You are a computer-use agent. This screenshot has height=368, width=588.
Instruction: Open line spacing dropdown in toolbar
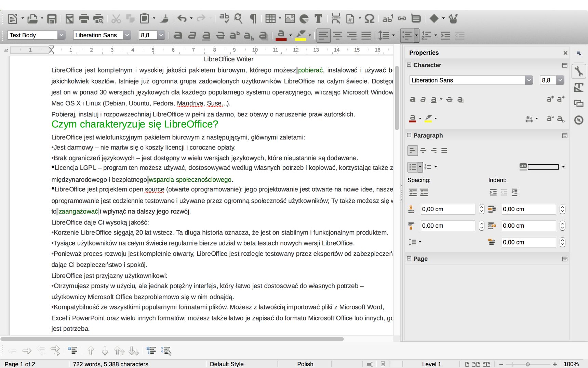pos(393,35)
